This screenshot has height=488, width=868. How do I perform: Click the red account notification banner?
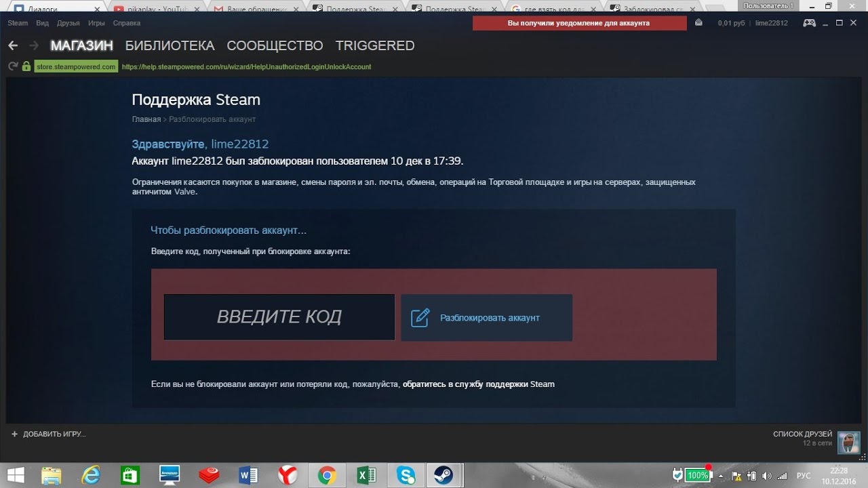pyautogui.click(x=580, y=23)
